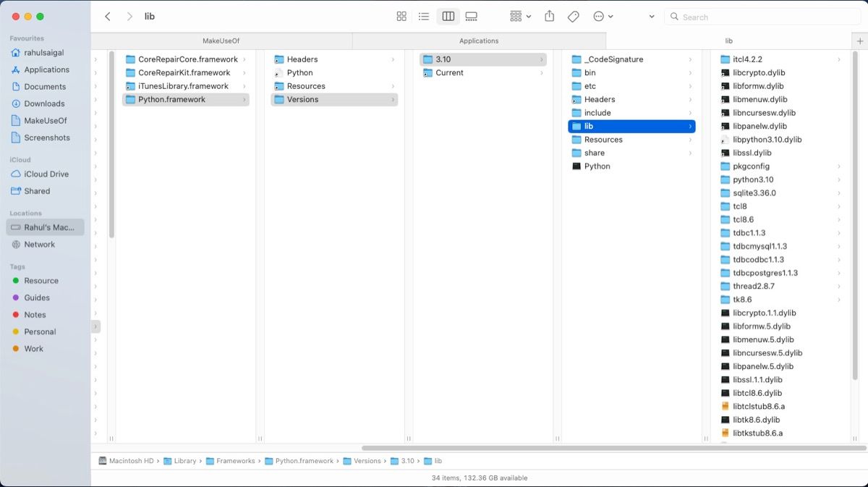Click the Share toolbar icon
Image resolution: width=868 pixels, height=487 pixels.
(549, 16)
